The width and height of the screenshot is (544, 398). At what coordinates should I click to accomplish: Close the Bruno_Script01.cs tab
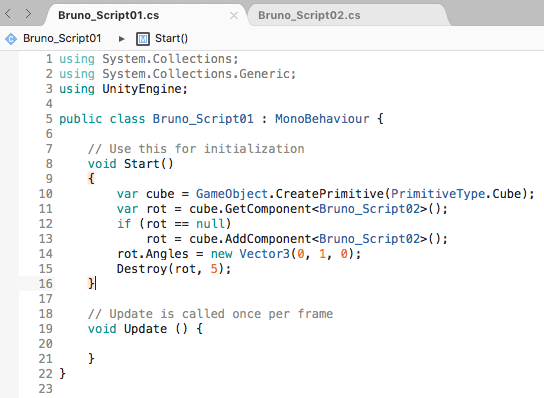234,16
